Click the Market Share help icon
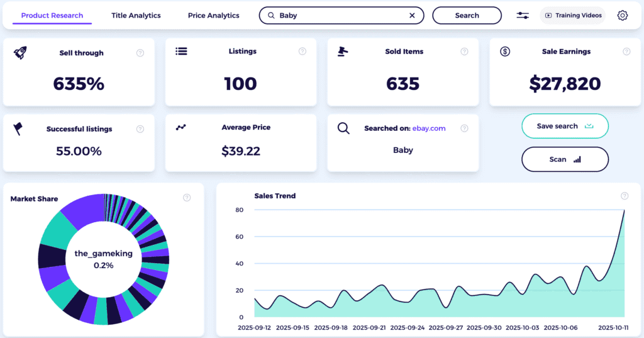Screen dimensions: 644x338 point(187,198)
